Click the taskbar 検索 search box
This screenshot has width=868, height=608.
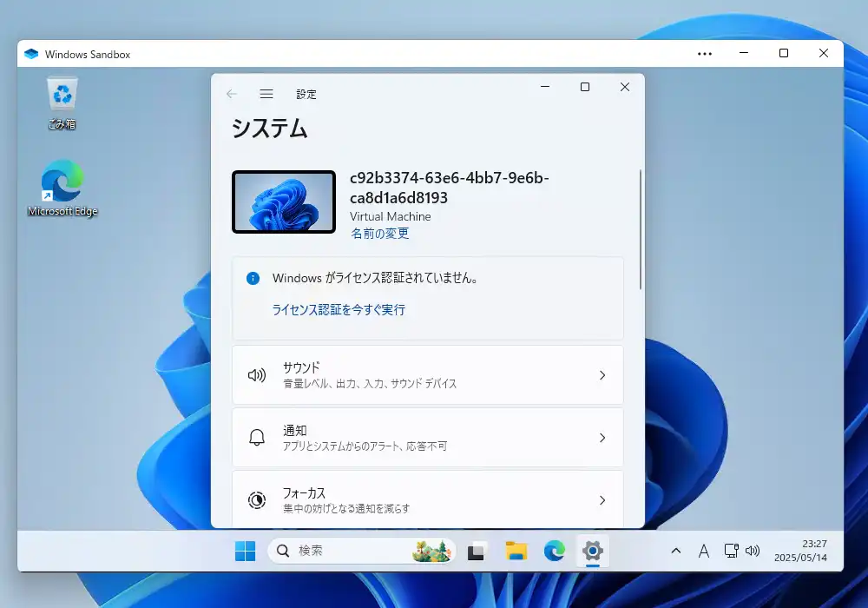pos(362,551)
